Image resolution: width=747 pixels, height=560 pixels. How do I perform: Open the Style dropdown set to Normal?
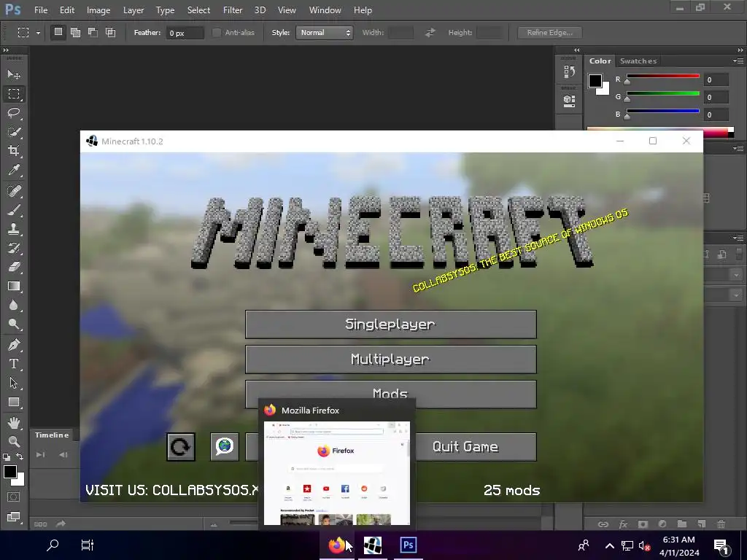point(324,32)
